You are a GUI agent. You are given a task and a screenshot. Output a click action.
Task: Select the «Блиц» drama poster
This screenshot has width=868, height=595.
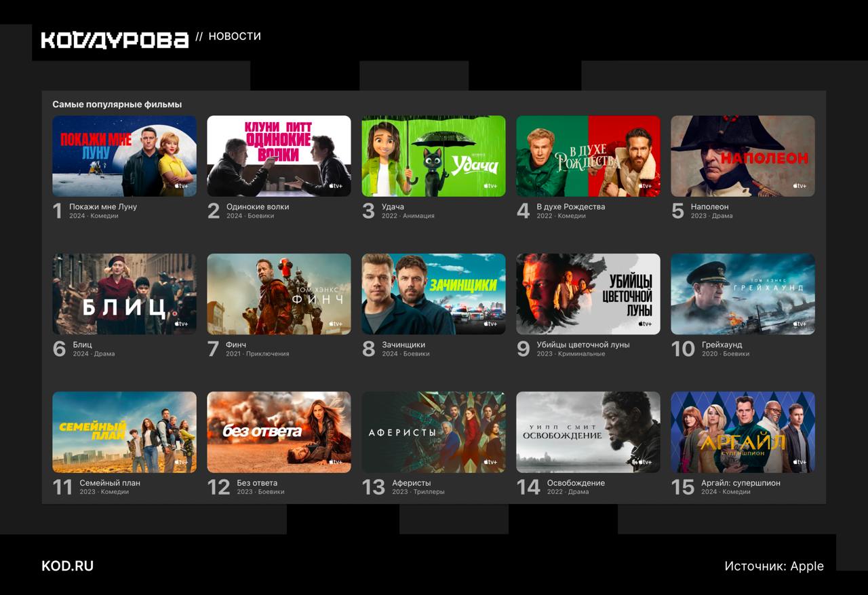[124, 294]
